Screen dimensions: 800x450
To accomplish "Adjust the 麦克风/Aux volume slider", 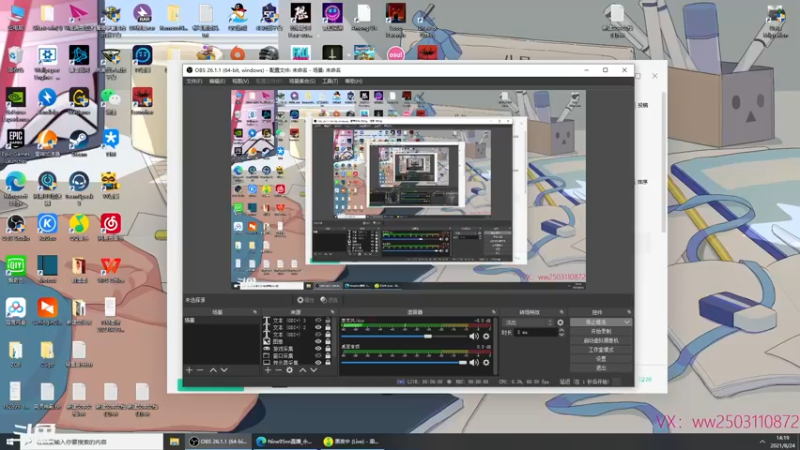I will pos(404,336).
